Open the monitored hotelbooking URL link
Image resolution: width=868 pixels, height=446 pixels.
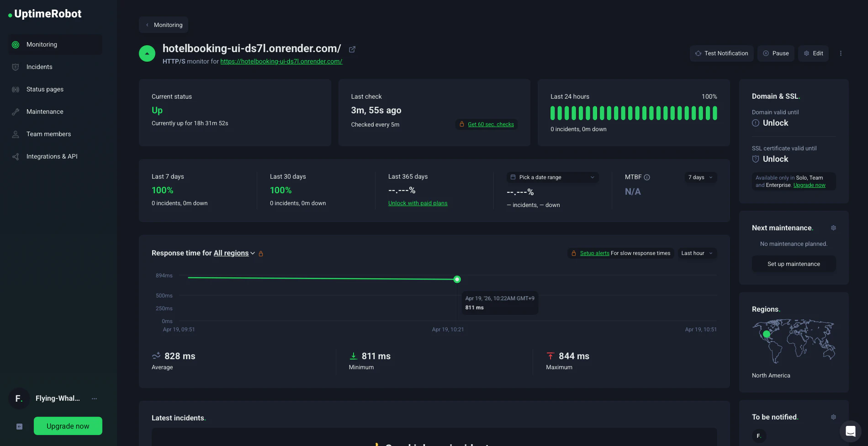point(281,61)
